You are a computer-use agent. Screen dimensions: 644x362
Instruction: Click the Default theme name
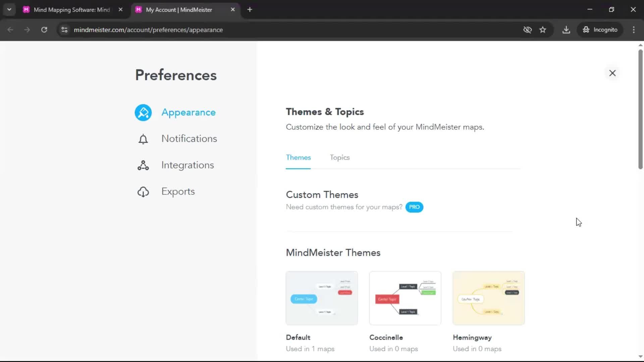(x=298, y=338)
